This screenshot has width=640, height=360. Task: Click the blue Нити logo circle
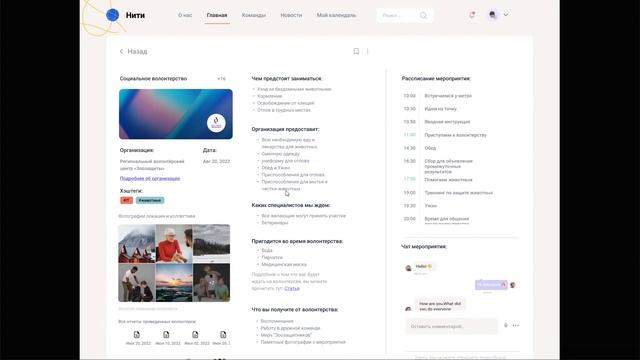tap(112, 15)
